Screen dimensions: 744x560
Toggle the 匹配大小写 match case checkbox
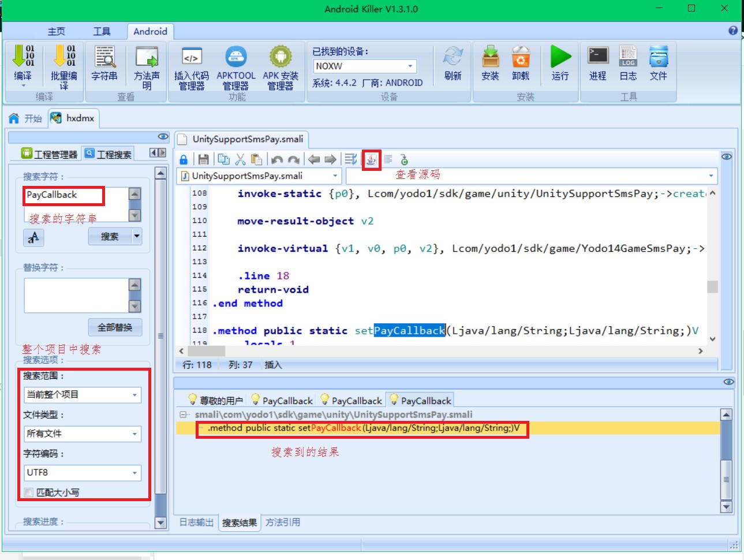(28, 492)
